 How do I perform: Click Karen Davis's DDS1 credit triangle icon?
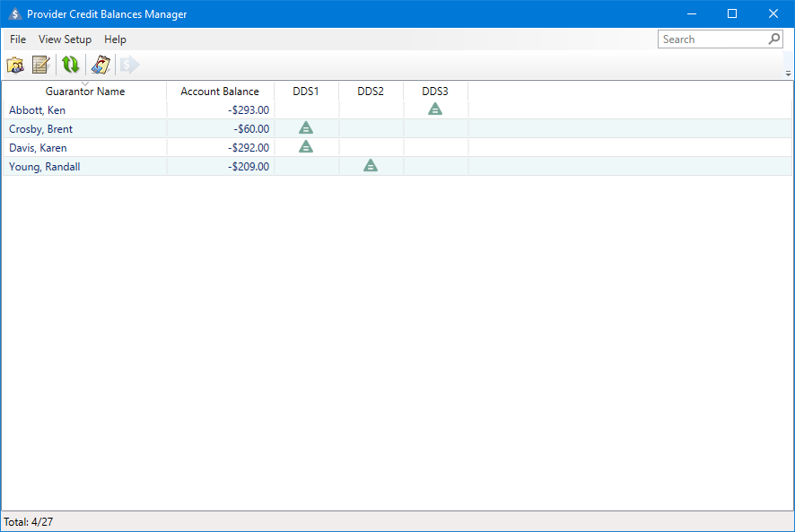tap(306, 147)
